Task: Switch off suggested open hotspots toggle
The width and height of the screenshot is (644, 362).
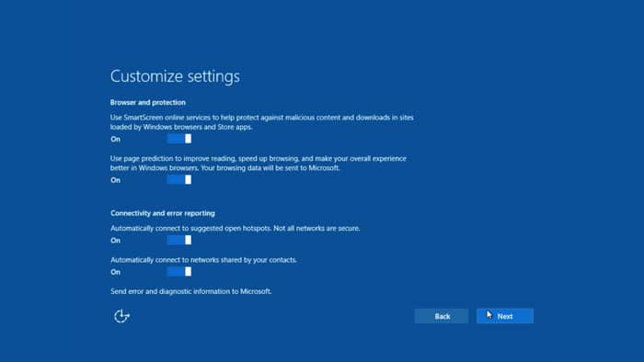Action: pyautogui.click(x=179, y=240)
